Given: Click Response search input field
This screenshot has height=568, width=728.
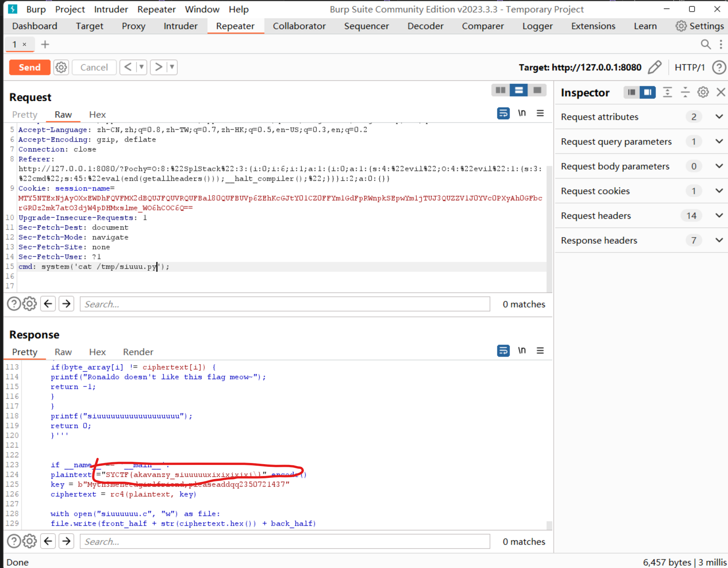Looking at the screenshot, I should pyautogui.click(x=285, y=541).
